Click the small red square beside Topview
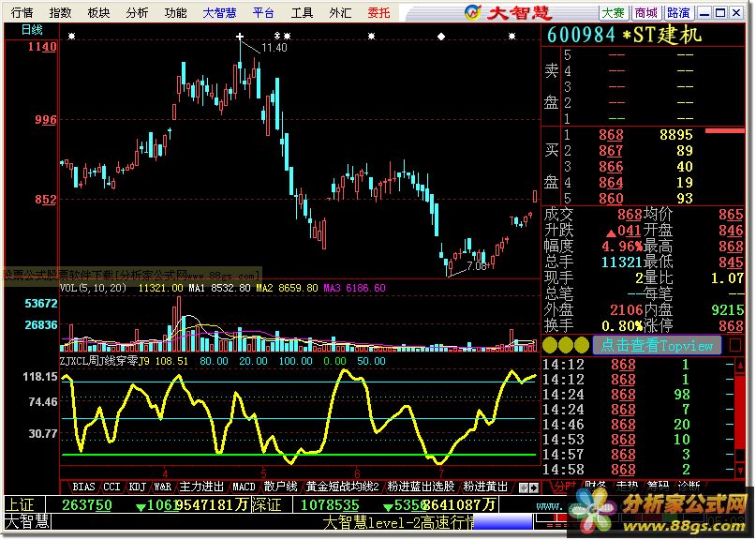Screen dimensions: 756x540 point(735,345)
